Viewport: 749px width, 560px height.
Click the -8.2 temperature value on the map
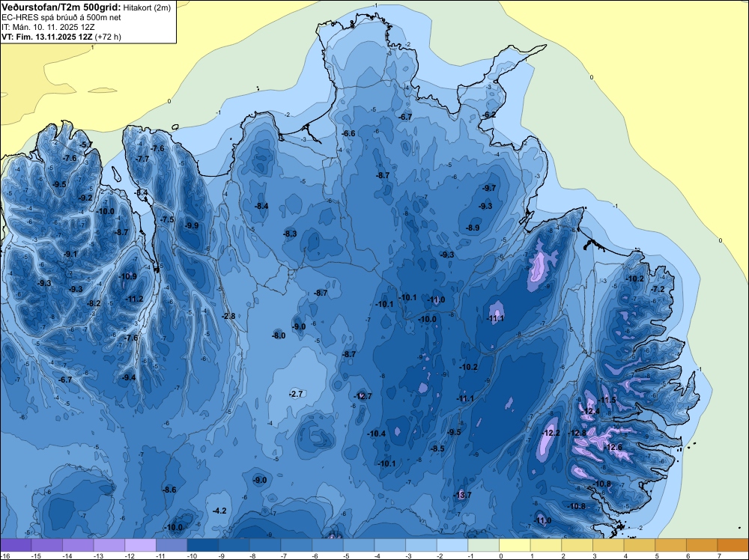(94, 304)
